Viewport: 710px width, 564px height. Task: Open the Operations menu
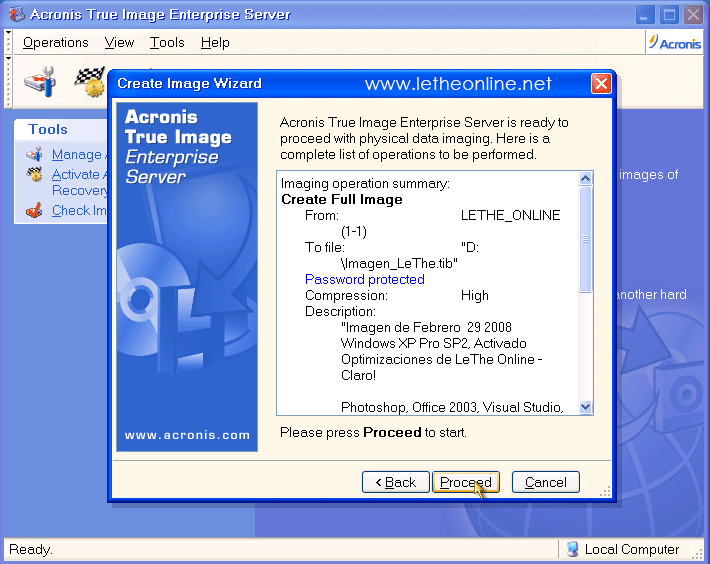tap(56, 43)
